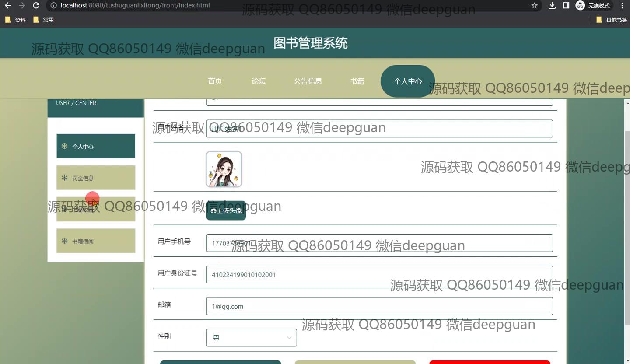
Task: Open the Chrome three-dot menu
Action: (622, 6)
